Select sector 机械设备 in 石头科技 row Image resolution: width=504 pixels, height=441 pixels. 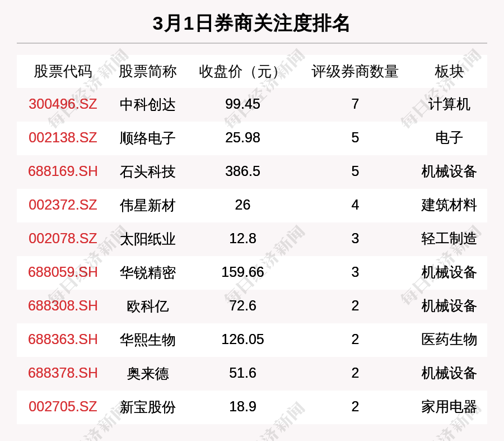[x=449, y=171]
